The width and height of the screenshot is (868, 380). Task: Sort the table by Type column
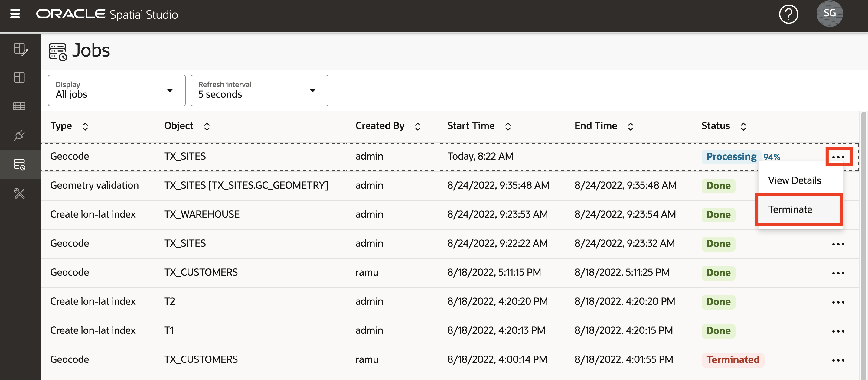(x=85, y=127)
